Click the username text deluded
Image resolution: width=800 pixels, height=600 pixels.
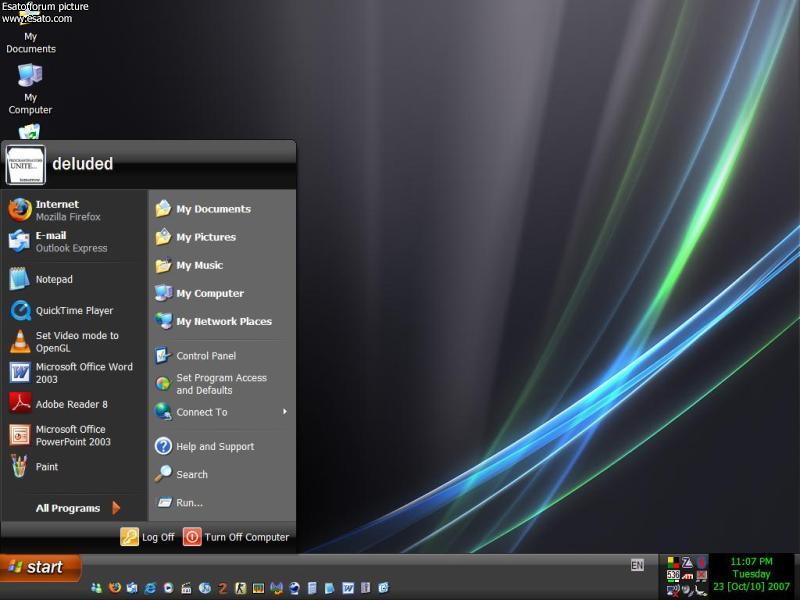83,164
